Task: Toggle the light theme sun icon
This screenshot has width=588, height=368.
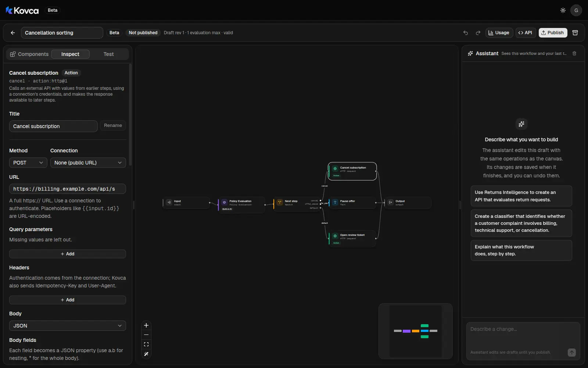Action: pyautogui.click(x=563, y=10)
